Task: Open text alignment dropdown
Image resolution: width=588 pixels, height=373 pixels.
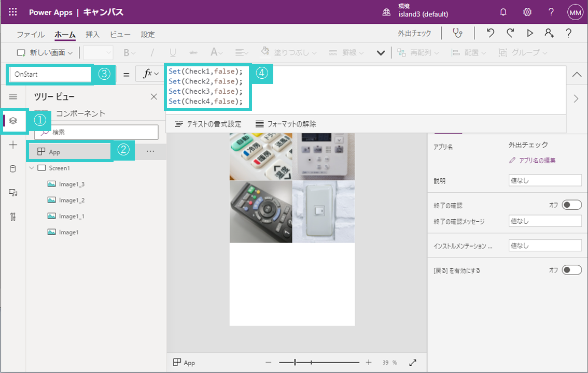Action: coord(242,52)
